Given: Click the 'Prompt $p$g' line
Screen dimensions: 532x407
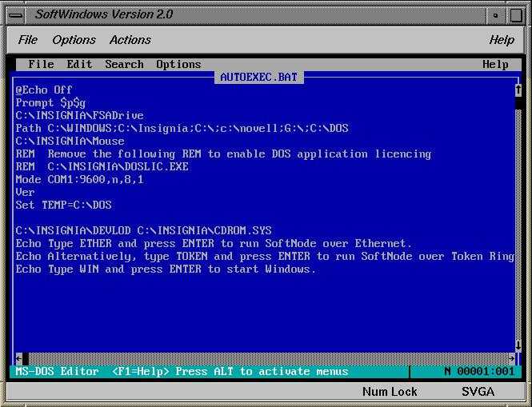Looking at the screenshot, I should pos(50,103).
